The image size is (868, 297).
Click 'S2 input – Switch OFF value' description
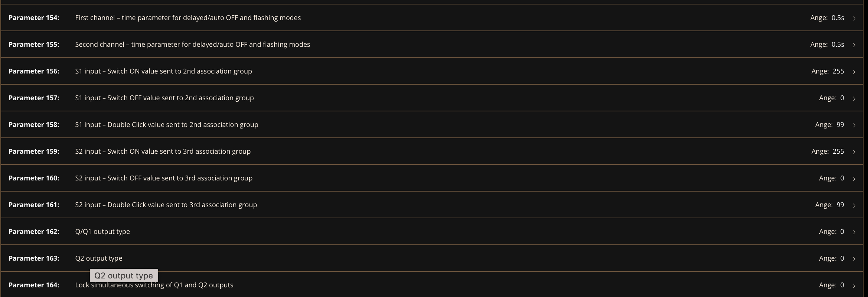coord(164,178)
